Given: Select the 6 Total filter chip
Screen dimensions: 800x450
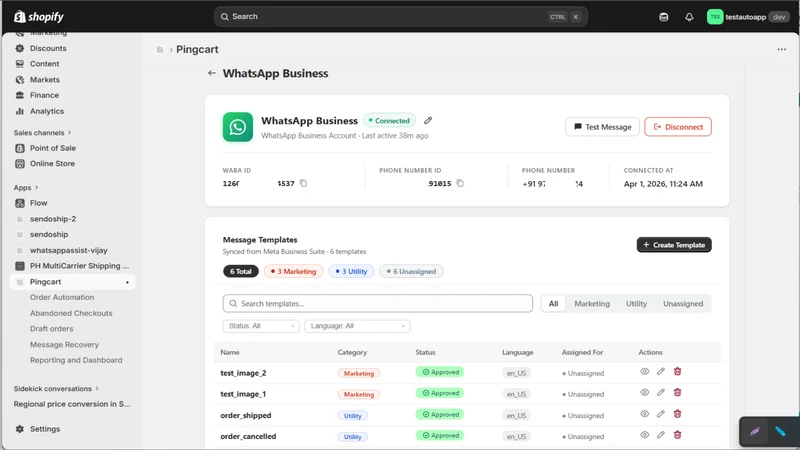Looking at the screenshot, I should pyautogui.click(x=241, y=271).
